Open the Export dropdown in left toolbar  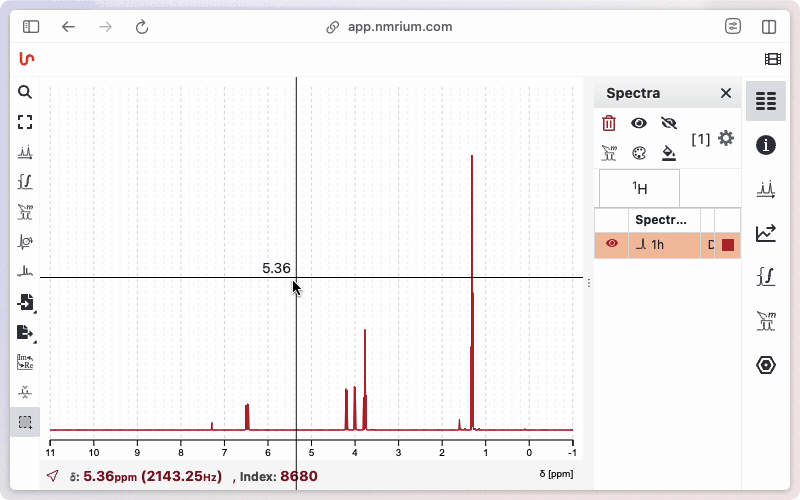point(25,332)
